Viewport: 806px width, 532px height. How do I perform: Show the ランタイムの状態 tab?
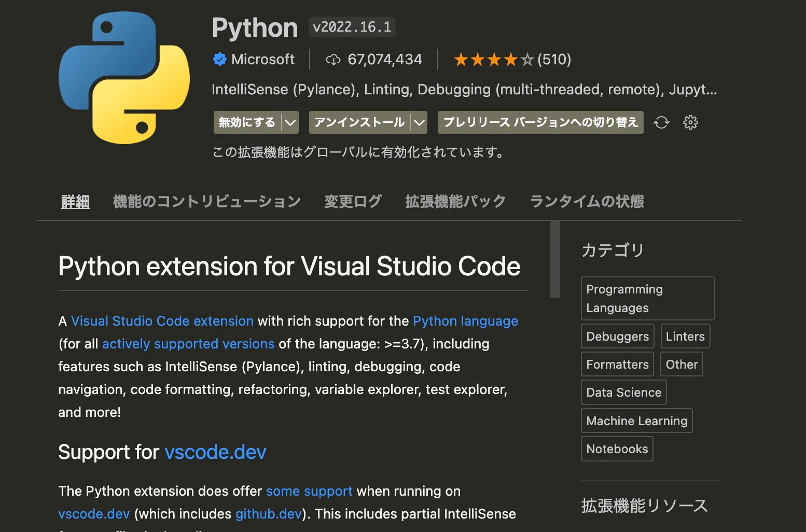[587, 201]
